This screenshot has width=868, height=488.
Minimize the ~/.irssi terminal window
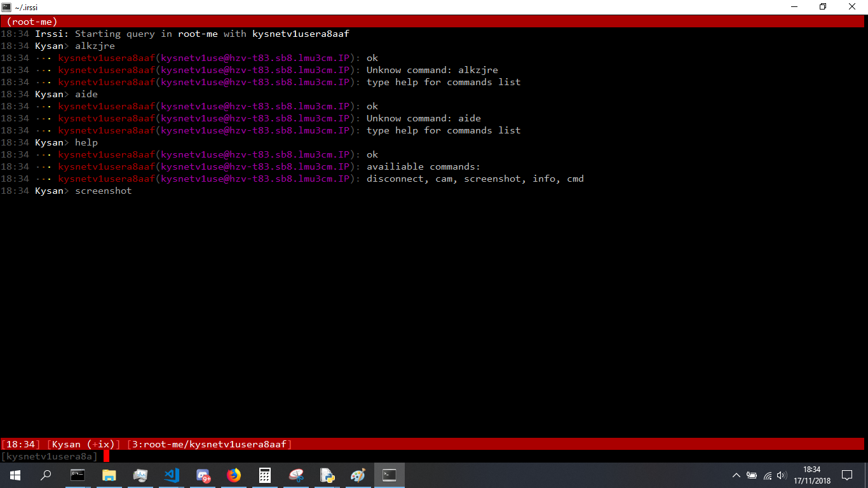tap(794, 7)
